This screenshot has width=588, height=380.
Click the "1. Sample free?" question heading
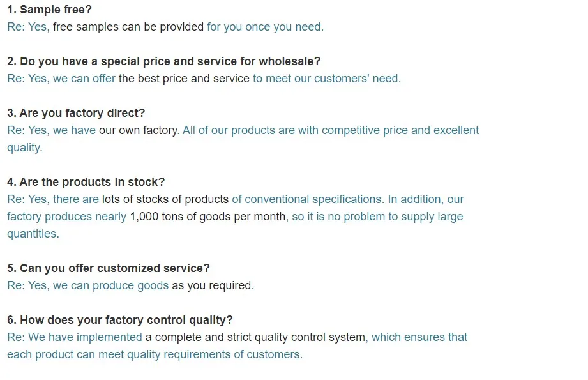[x=49, y=10]
